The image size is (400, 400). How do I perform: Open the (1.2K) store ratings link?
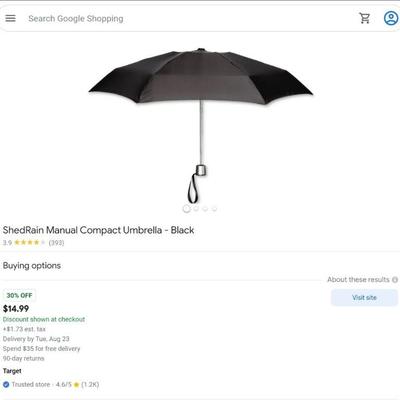[x=90, y=384]
